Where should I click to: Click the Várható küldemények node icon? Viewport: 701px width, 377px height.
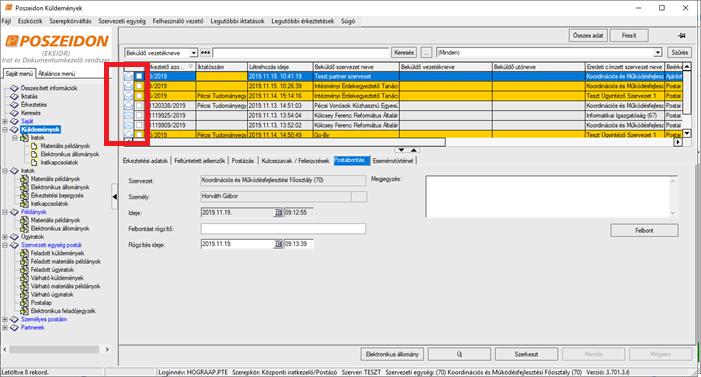(24, 278)
